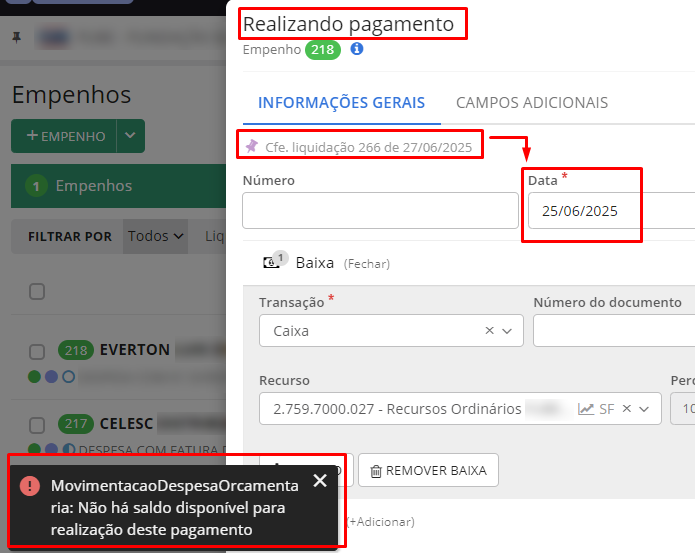The width and height of the screenshot is (695, 553).
Task: Click the + Empenho button
Action: (64, 136)
